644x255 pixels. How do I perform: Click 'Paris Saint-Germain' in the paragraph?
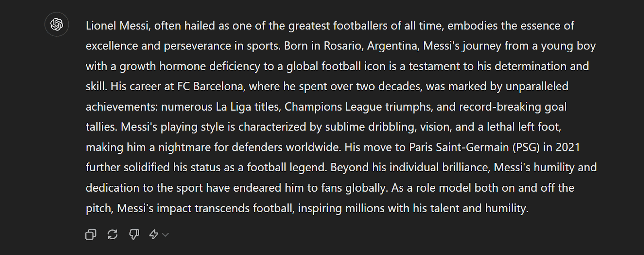pos(459,147)
